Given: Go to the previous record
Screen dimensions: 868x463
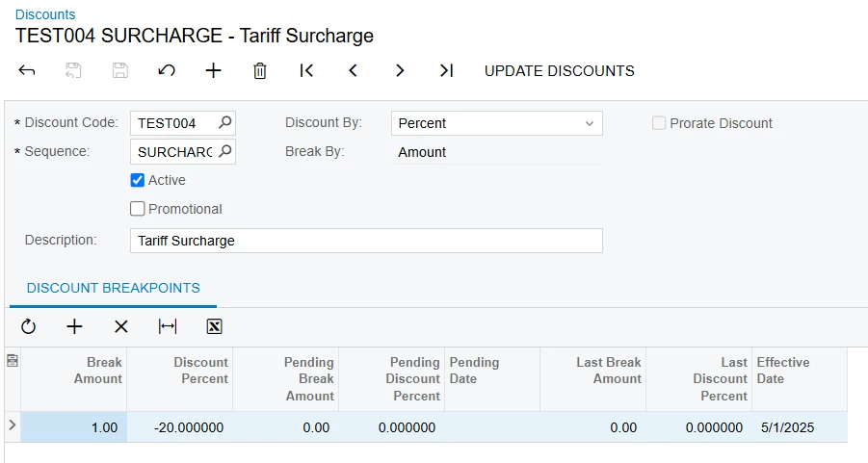Looking at the screenshot, I should [353, 70].
